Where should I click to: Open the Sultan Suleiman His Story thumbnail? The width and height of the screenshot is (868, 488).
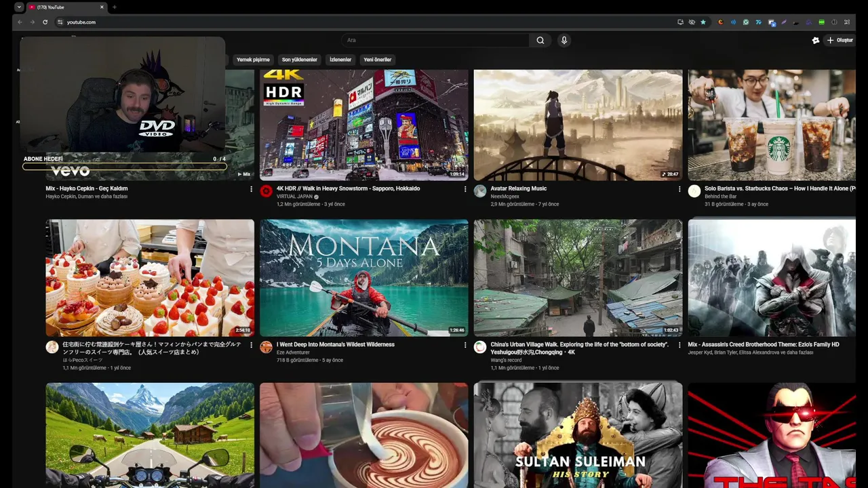pos(578,434)
